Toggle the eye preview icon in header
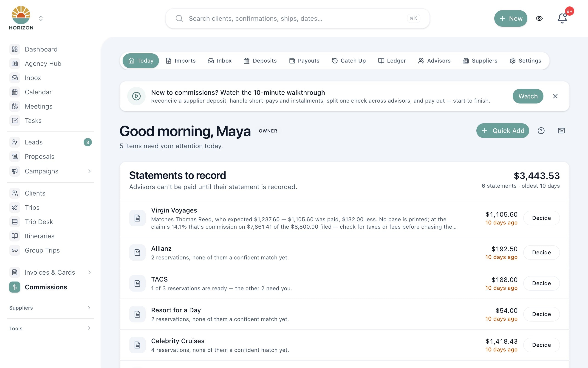 pos(539,18)
